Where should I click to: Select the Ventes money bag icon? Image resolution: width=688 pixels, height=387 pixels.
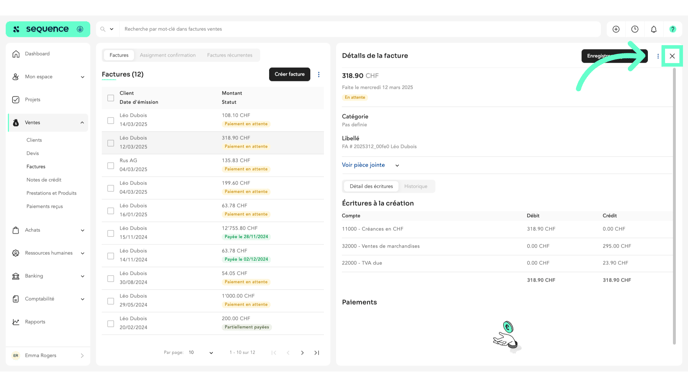(16, 122)
